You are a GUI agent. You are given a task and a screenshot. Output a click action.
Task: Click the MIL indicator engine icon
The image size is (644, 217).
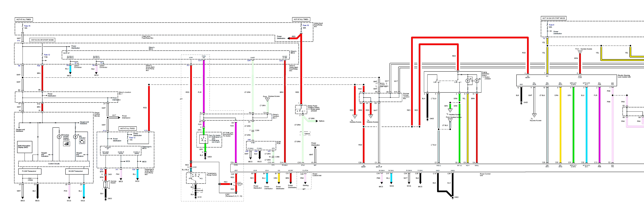point(82,142)
